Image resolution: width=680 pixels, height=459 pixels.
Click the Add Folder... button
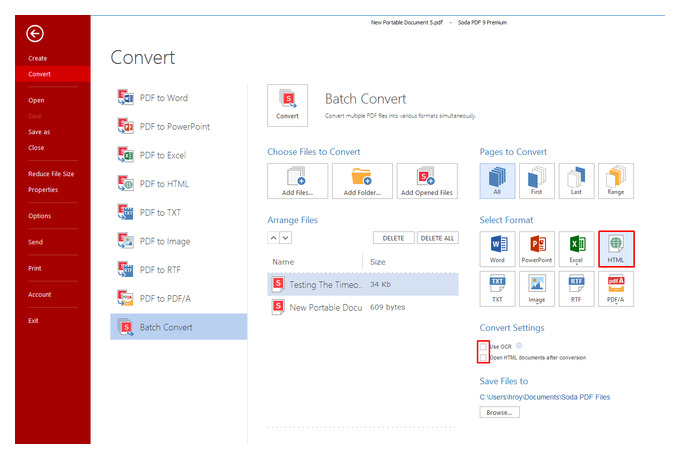coord(362,181)
